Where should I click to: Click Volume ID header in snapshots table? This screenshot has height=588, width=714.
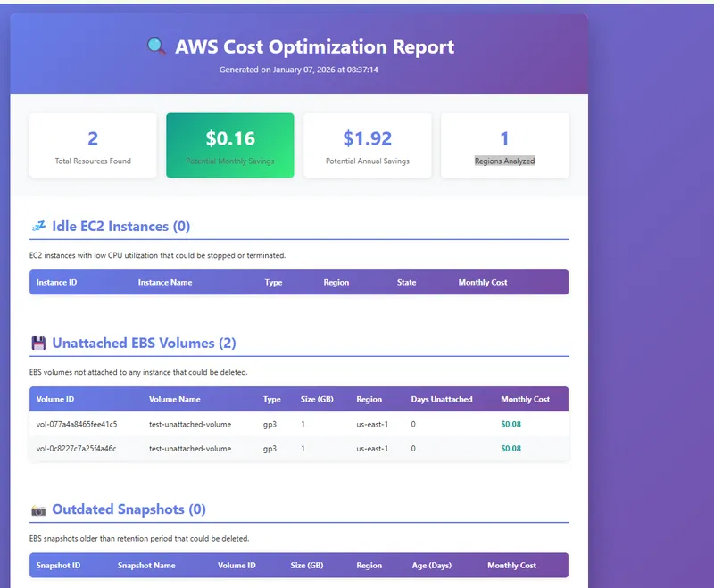(x=237, y=565)
